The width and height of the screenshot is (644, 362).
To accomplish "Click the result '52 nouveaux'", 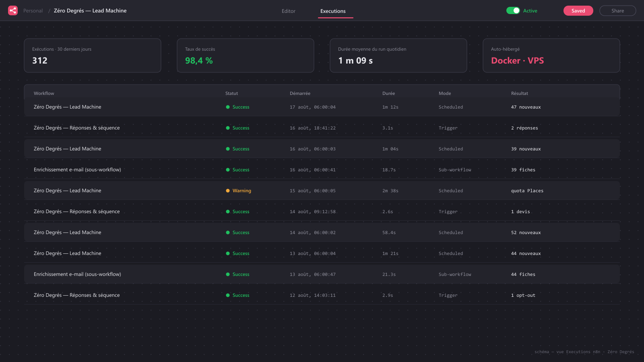I will point(526,232).
